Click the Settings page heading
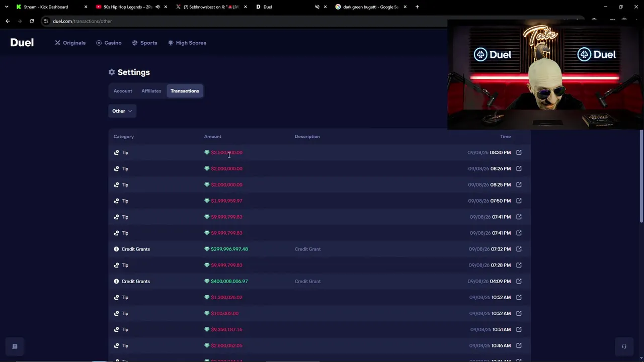Viewport: 644px width, 362px height. coord(129,72)
